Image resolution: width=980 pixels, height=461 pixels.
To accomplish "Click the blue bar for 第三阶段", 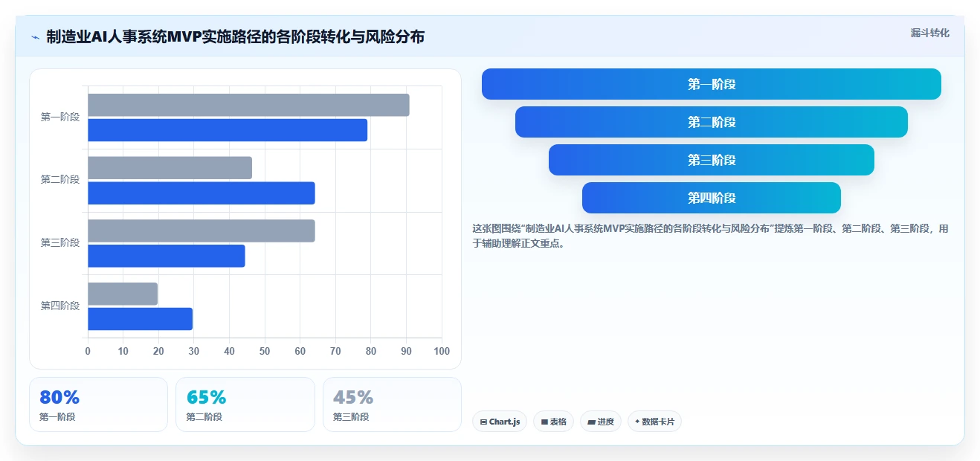I will click(x=167, y=256).
